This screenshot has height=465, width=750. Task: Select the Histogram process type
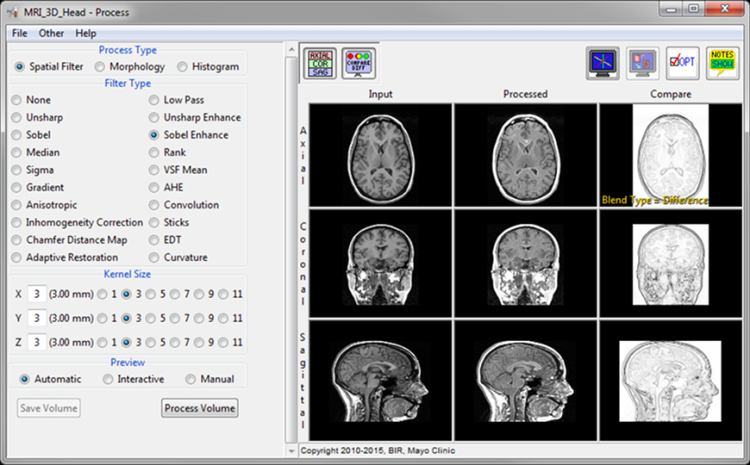coord(185,67)
